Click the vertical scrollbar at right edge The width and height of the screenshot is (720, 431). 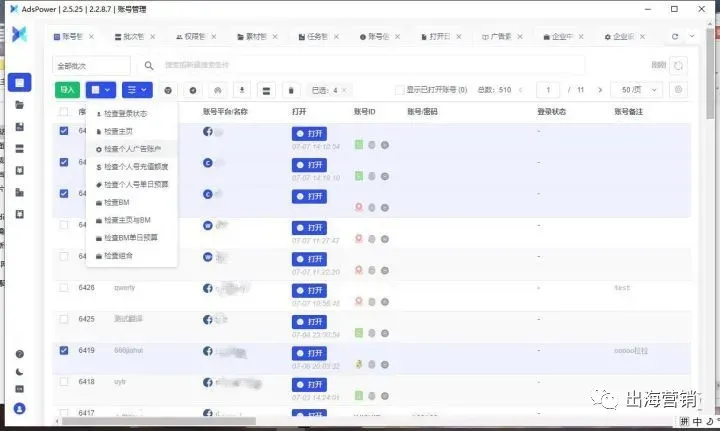[711, 73]
